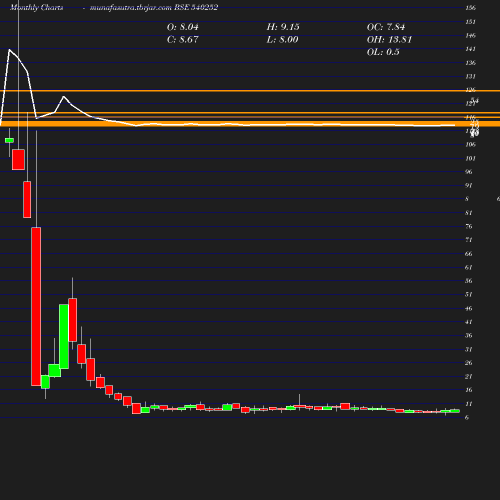Select the 71 price axis label
This screenshot has width=500, height=500.
pyautogui.click(x=469, y=240)
